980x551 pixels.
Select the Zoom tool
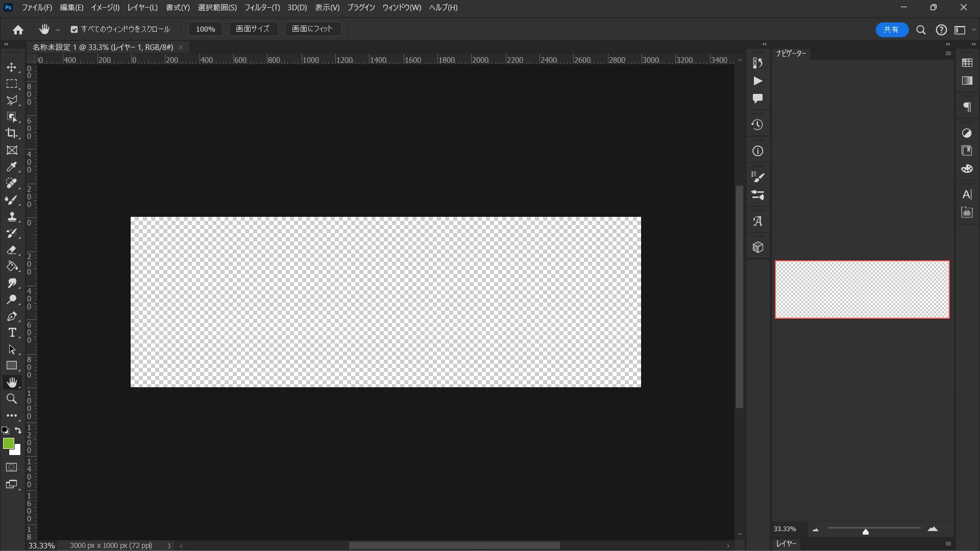tap(11, 399)
